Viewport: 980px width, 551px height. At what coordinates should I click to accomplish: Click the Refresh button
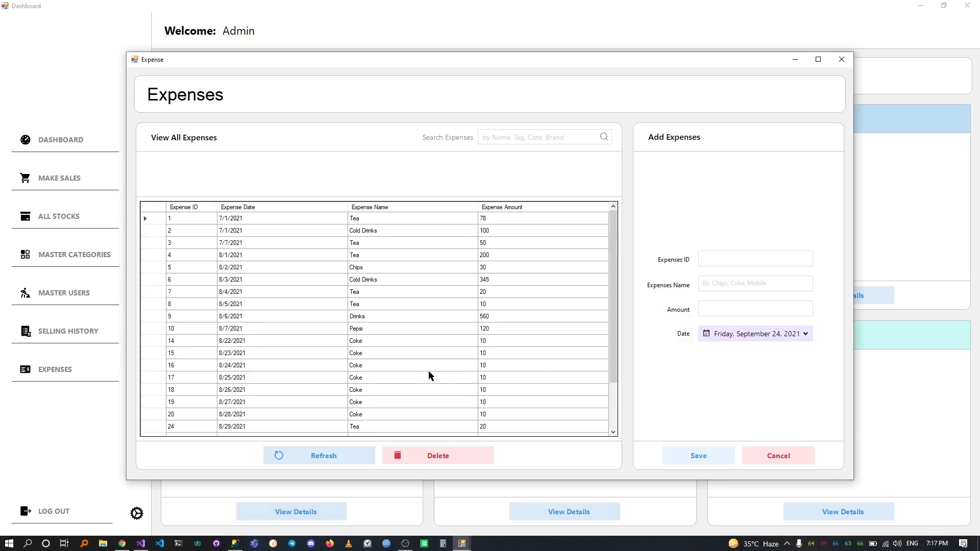click(319, 456)
